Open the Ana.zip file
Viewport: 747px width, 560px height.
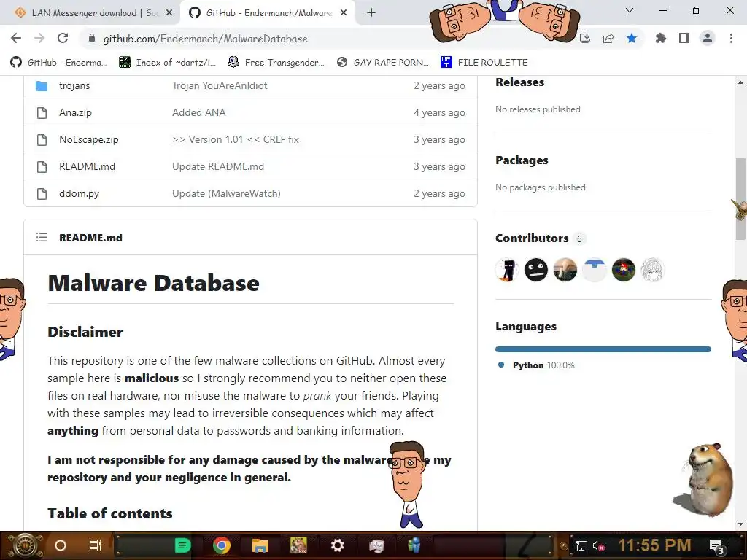click(x=75, y=113)
